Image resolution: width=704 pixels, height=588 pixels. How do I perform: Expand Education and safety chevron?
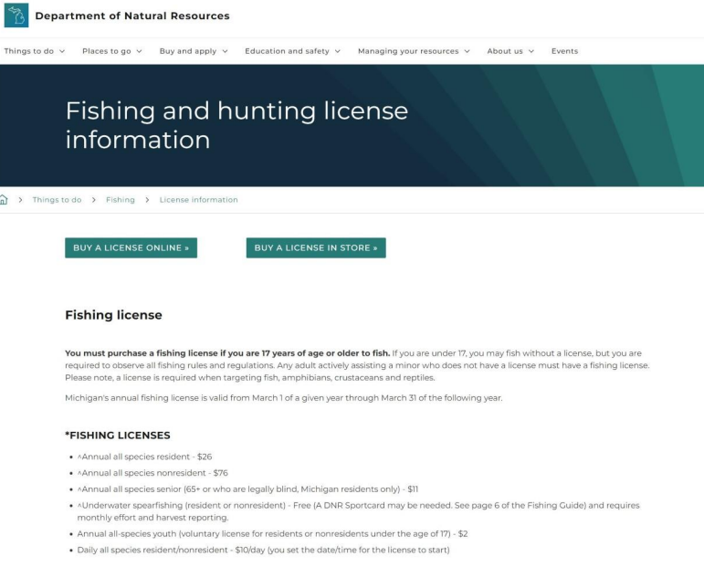pyautogui.click(x=338, y=51)
